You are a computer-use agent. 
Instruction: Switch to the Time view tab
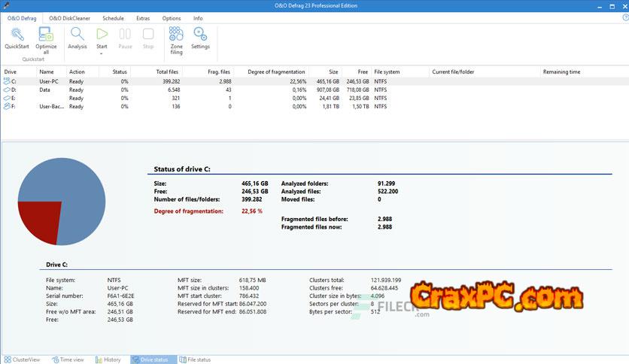(x=68, y=359)
